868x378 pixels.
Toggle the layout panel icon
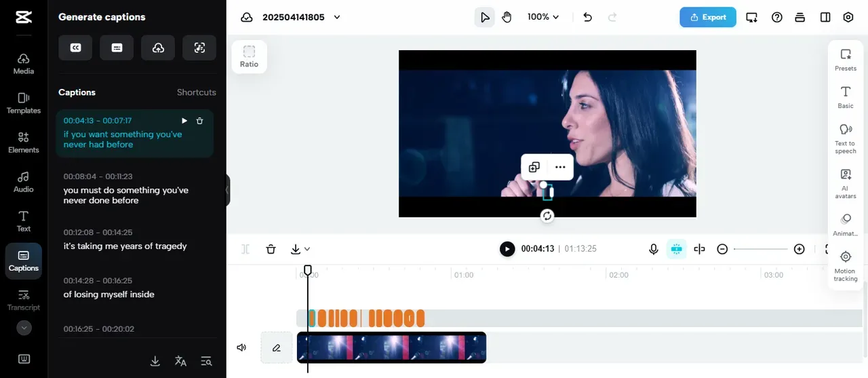[825, 17]
